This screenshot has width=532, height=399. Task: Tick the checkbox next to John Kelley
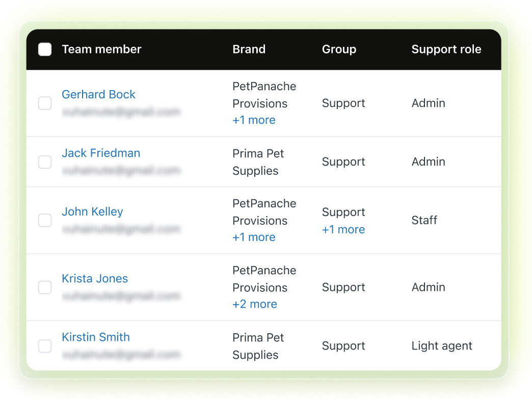point(45,221)
